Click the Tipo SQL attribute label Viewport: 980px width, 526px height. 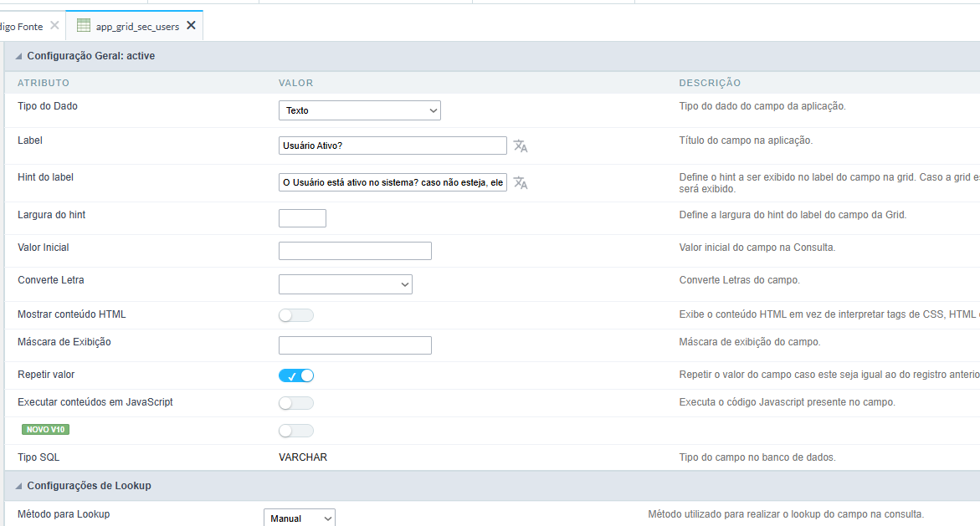pos(38,457)
